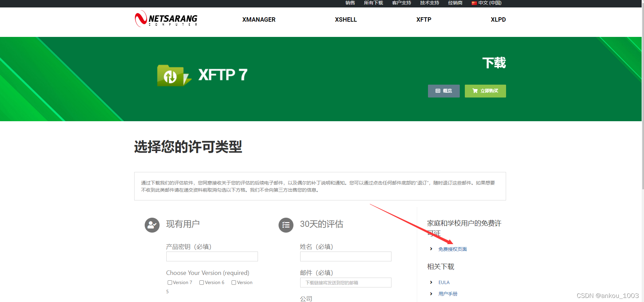
Task: Focus the 邮件 email input field
Action: coord(346,283)
